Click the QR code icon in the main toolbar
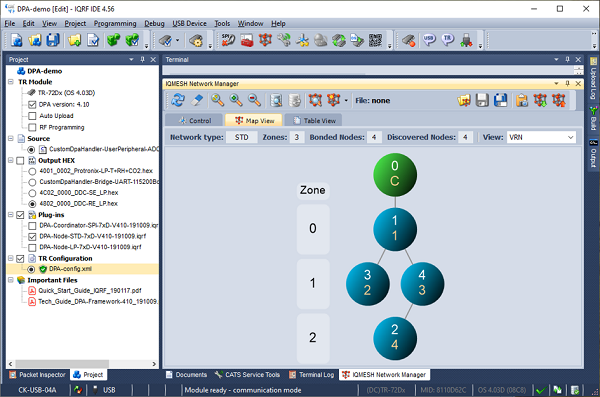Image resolution: width=600 pixels, height=397 pixels. pos(375,40)
